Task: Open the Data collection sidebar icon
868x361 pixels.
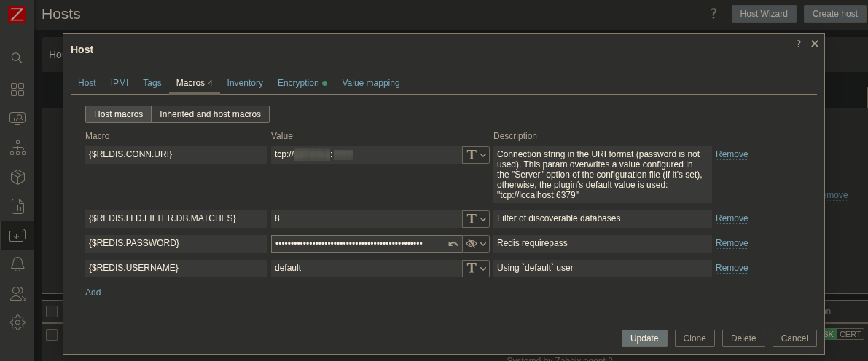Action: point(17,236)
